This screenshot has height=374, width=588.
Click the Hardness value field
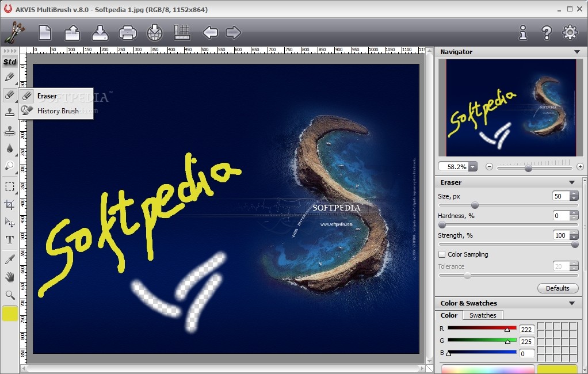click(x=560, y=215)
